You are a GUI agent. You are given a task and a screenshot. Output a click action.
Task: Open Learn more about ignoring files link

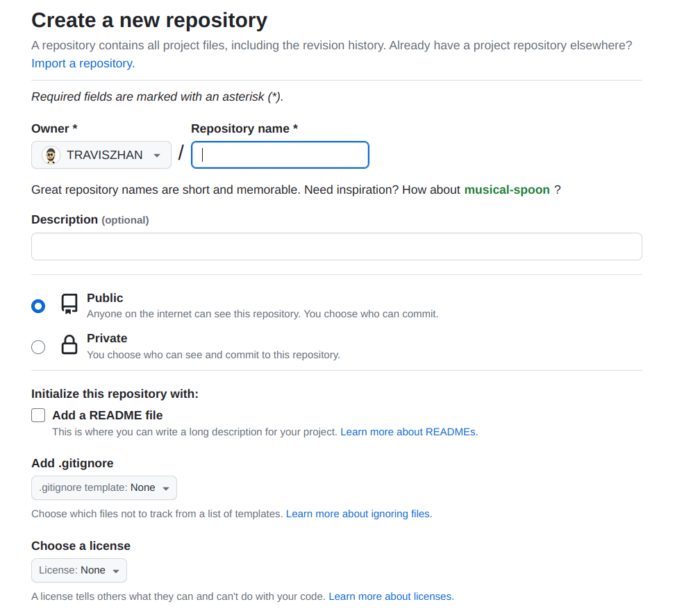(x=358, y=514)
